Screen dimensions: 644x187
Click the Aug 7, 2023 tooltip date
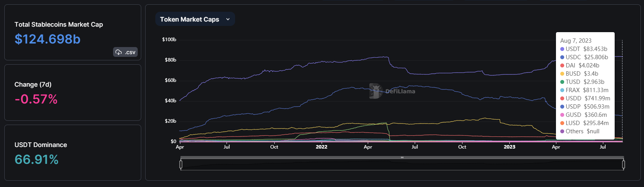click(x=576, y=41)
